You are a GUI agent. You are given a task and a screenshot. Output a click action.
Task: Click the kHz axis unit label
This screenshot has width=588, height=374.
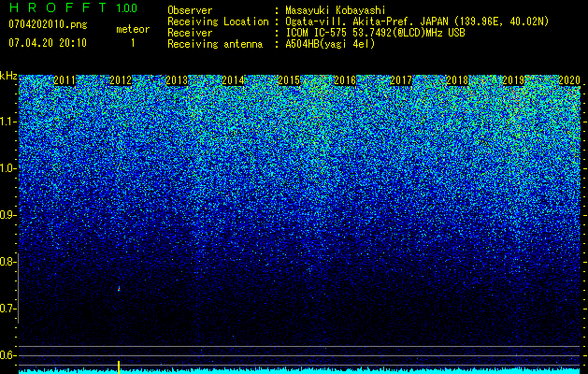(x=8, y=76)
